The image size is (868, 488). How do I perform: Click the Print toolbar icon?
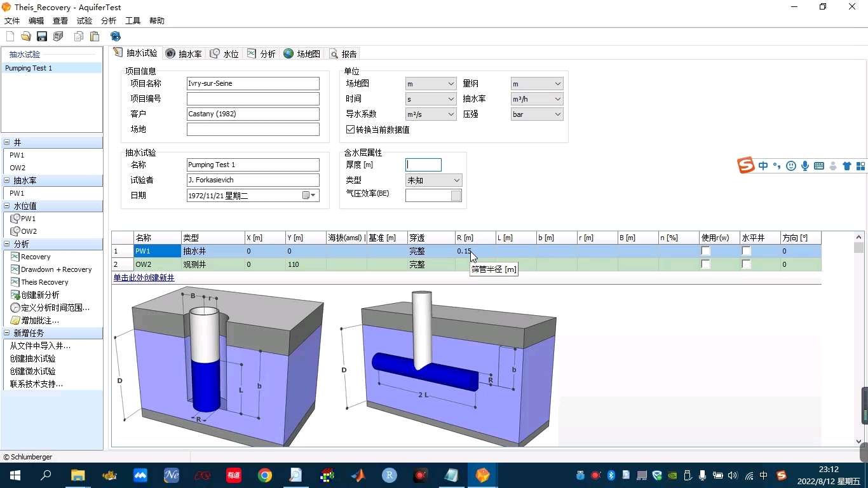tap(58, 36)
